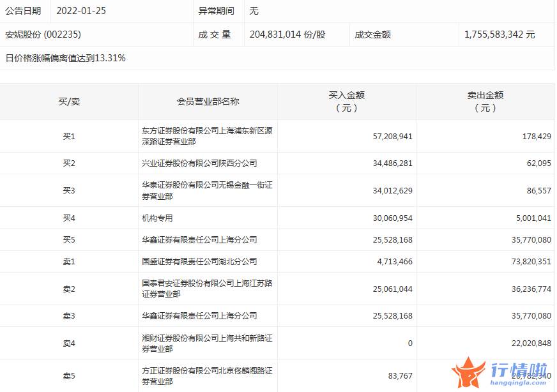Viewport: 557px width, 392px height.
Task: Select the 无 value beside 异常期间
Action: tap(254, 11)
